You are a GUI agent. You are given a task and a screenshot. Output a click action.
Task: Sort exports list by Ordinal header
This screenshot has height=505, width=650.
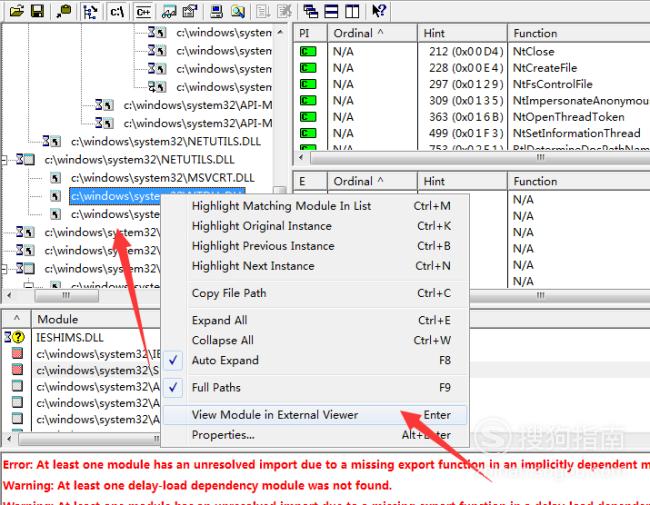373,181
